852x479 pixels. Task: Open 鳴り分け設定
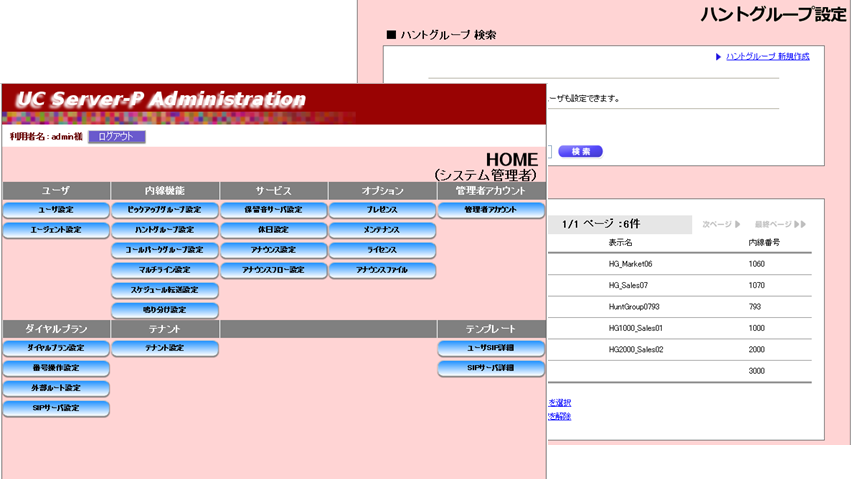point(165,311)
